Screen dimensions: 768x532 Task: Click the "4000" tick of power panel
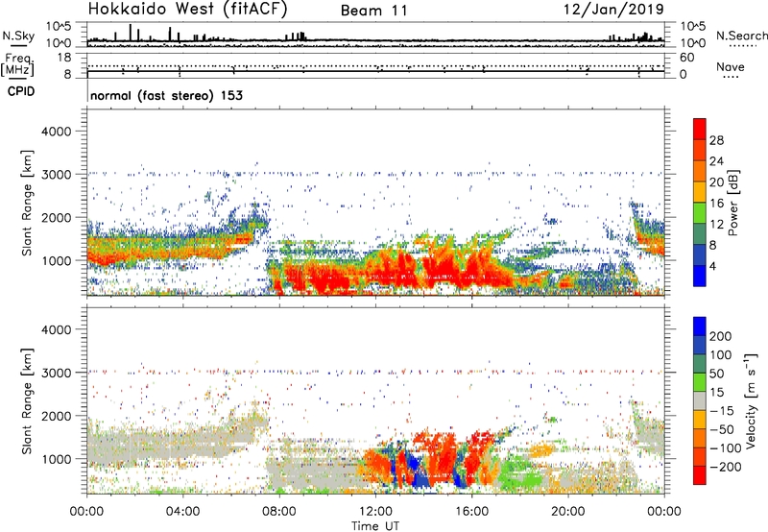click(x=56, y=132)
